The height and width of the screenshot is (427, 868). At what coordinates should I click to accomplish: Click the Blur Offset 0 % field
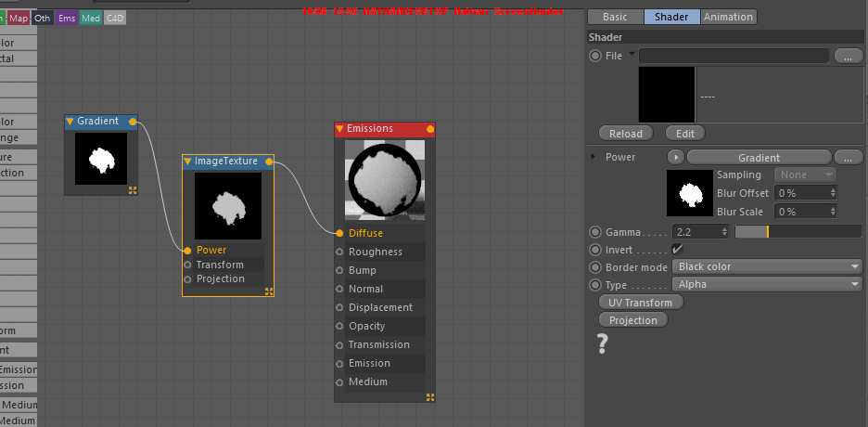click(806, 193)
